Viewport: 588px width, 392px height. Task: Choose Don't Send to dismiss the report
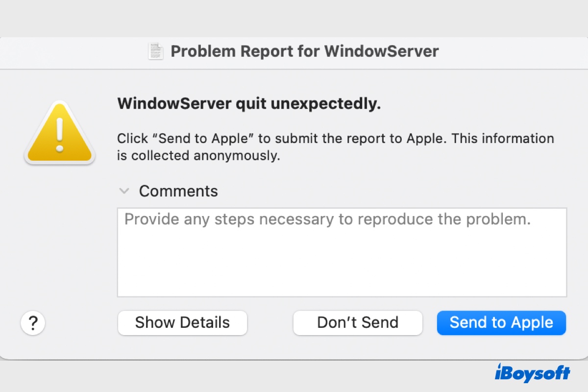pos(358,322)
